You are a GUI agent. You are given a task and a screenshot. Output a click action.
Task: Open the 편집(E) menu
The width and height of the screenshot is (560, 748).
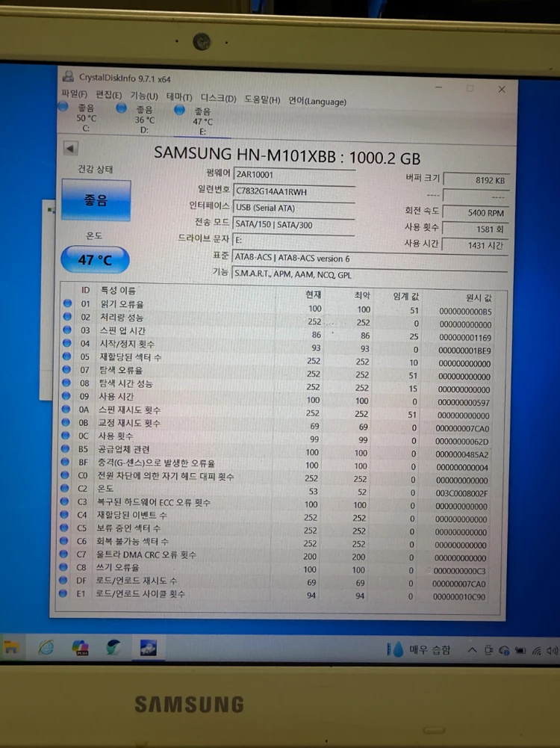[109, 95]
